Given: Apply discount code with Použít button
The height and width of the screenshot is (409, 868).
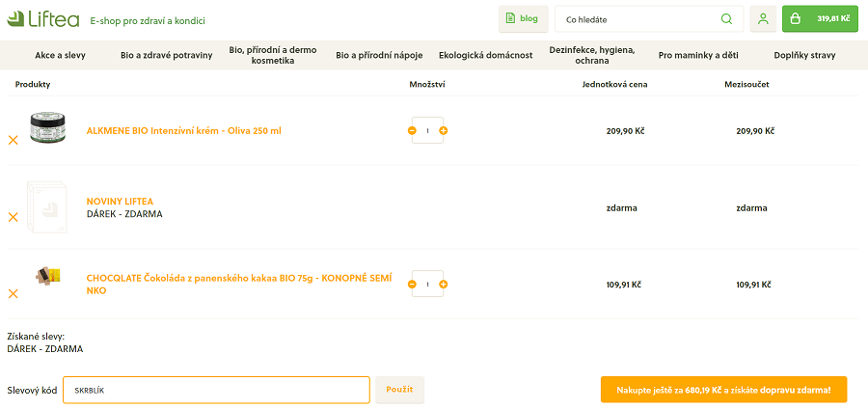Looking at the screenshot, I should (x=399, y=390).
